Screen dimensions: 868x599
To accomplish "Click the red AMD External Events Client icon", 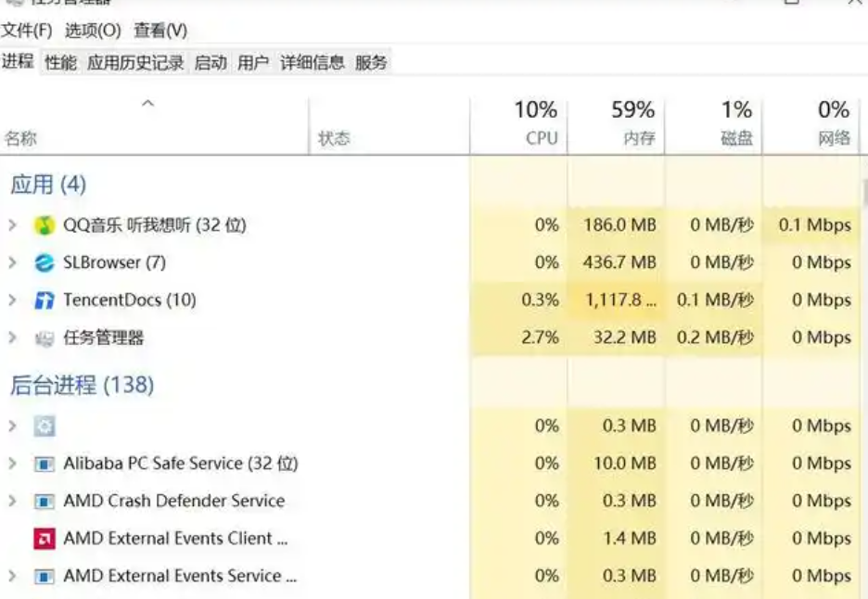I will (x=45, y=539).
